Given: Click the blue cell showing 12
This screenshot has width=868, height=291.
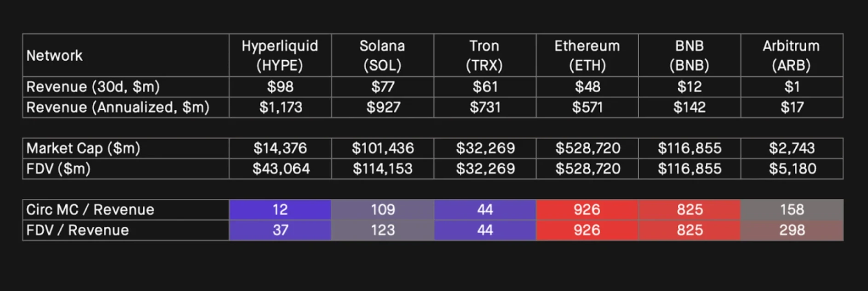Looking at the screenshot, I should [280, 210].
